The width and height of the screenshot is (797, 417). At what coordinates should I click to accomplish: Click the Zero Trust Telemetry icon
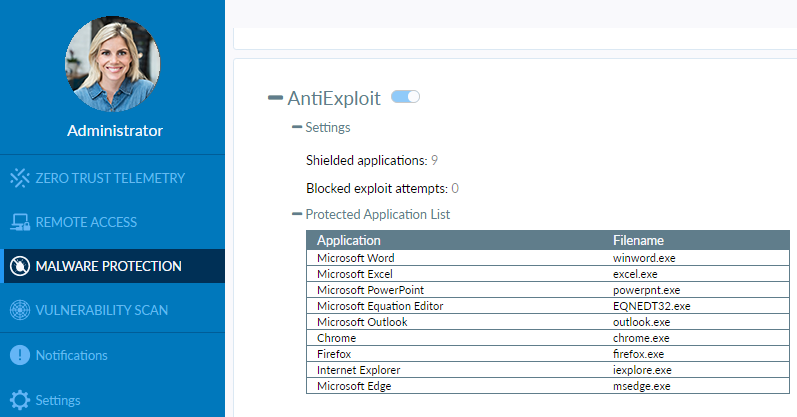[x=20, y=178]
